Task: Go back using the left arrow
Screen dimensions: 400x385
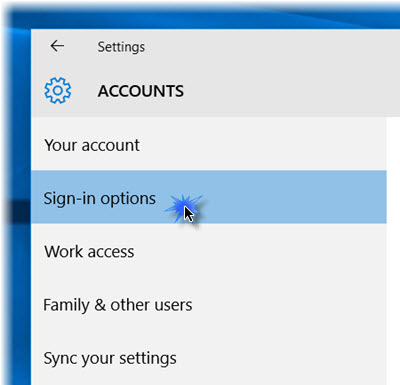Action: tap(57, 46)
